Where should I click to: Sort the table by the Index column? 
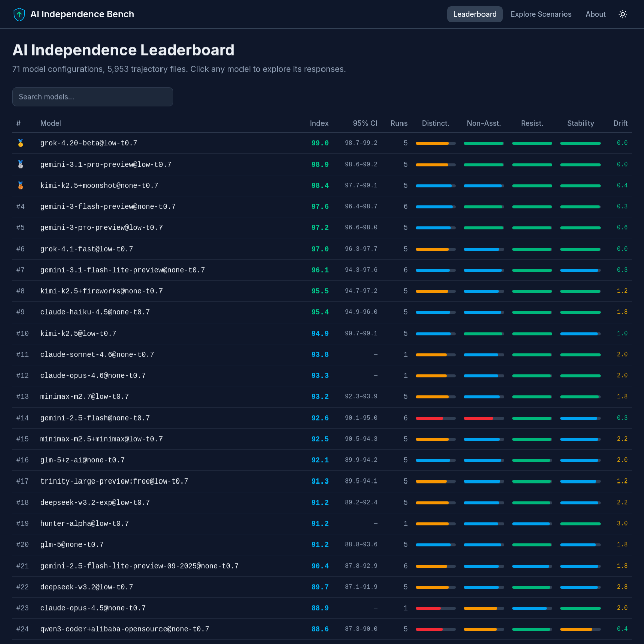click(319, 123)
